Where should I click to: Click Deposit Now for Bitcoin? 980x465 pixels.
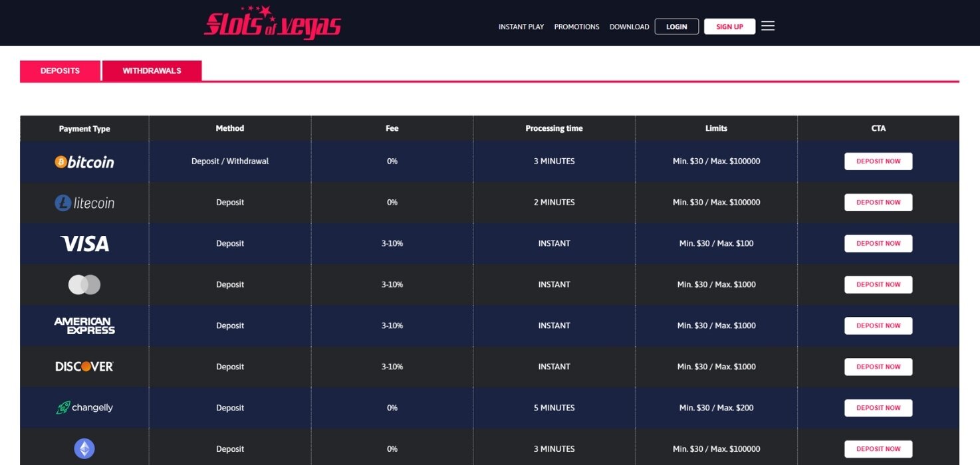point(878,161)
